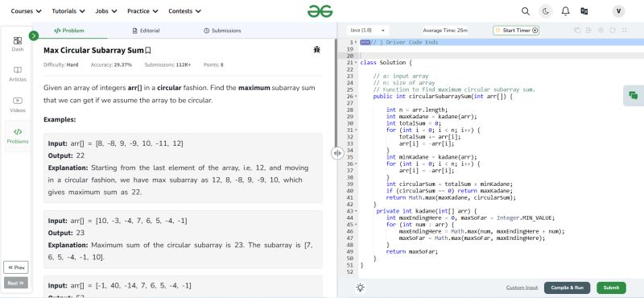Screen dimensions: 644x298
Task: Expand folded driver code at line 1
Action: pyautogui.click(x=356, y=43)
